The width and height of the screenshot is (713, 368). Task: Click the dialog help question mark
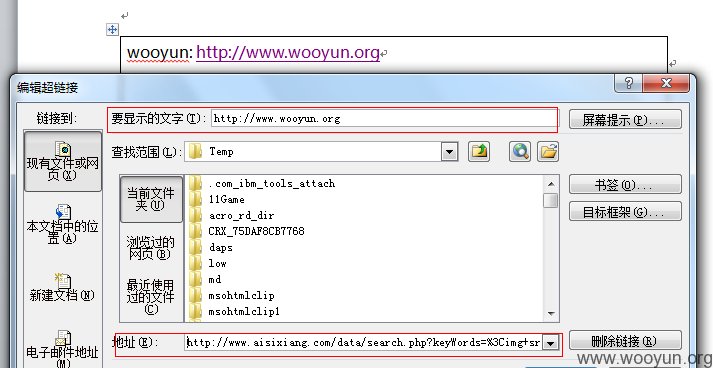tap(628, 83)
